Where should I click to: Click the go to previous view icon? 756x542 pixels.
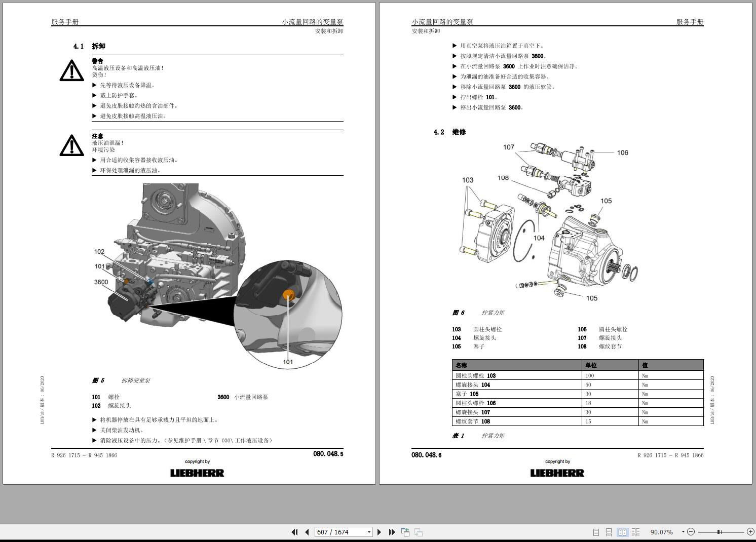tap(405, 532)
